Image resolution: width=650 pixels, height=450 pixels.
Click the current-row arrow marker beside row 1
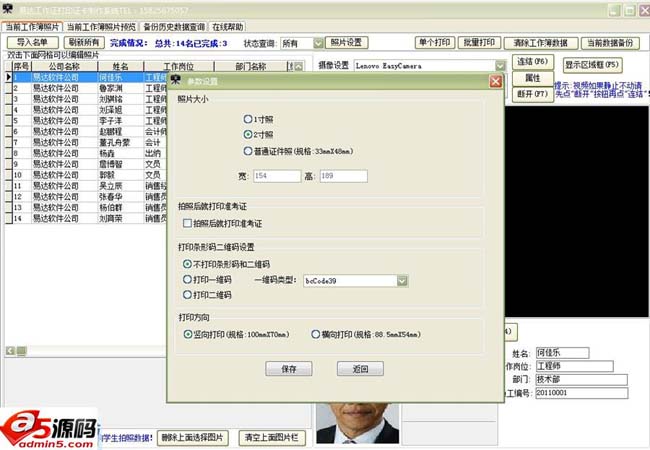click(8, 77)
